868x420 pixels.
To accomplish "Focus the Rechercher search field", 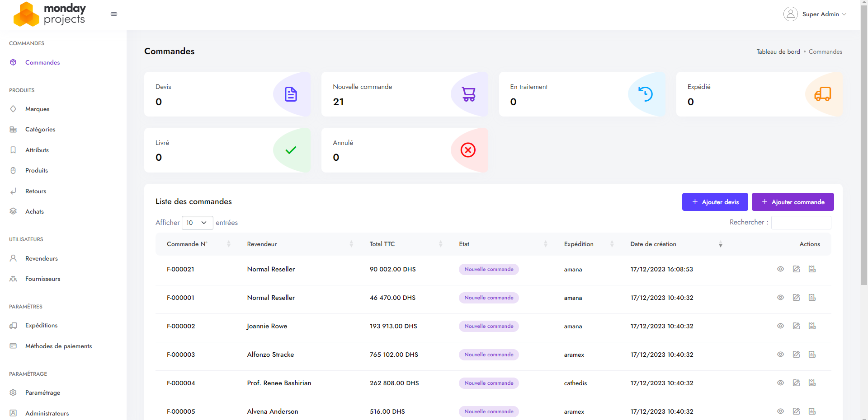I will click(x=801, y=222).
